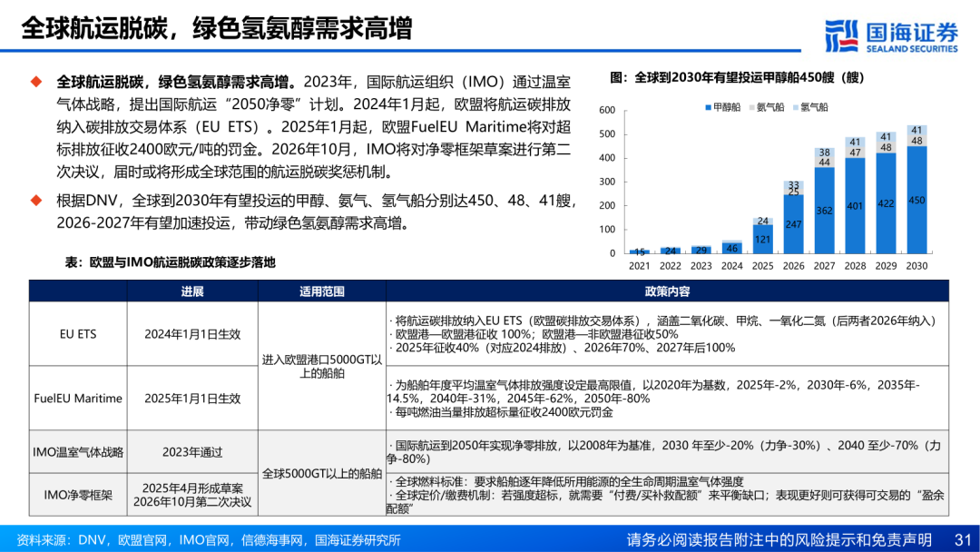Click the 政策内容 table column header
The height and width of the screenshot is (552, 980).
[666, 291]
